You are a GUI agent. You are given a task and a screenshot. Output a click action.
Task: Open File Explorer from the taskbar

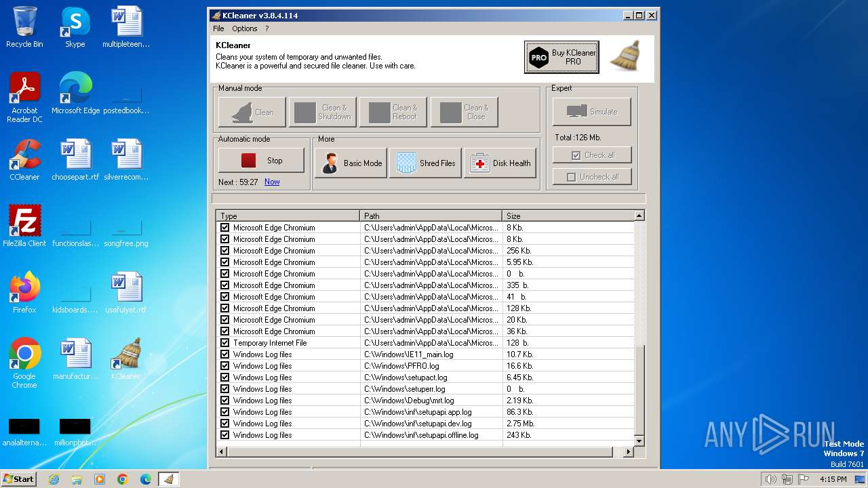pyautogui.click(x=77, y=479)
